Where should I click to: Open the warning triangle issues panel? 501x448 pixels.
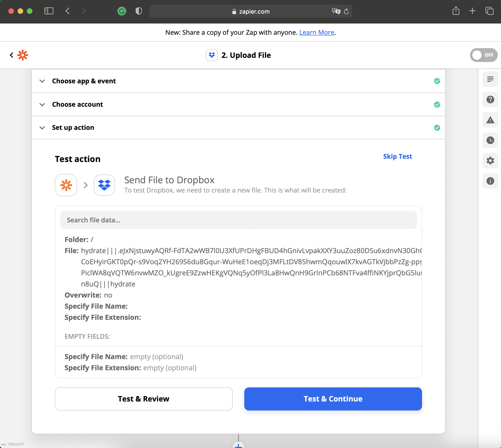[x=490, y=120]
